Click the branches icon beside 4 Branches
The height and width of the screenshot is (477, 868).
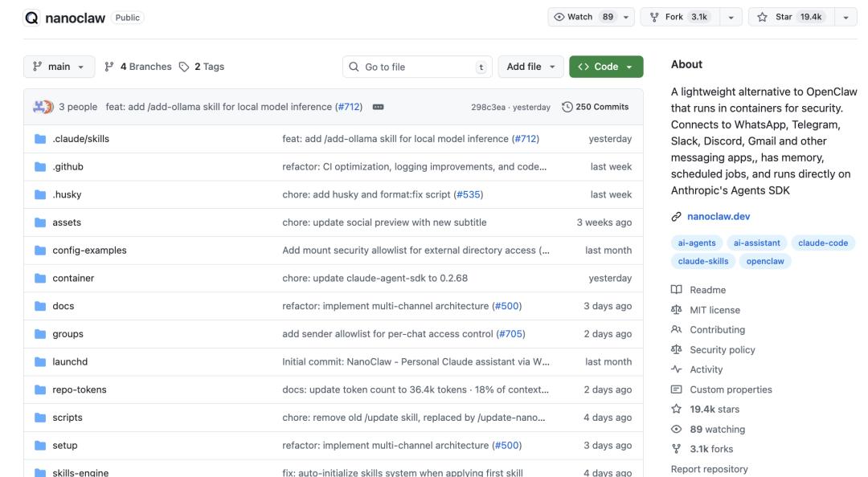tap(110, 67)
